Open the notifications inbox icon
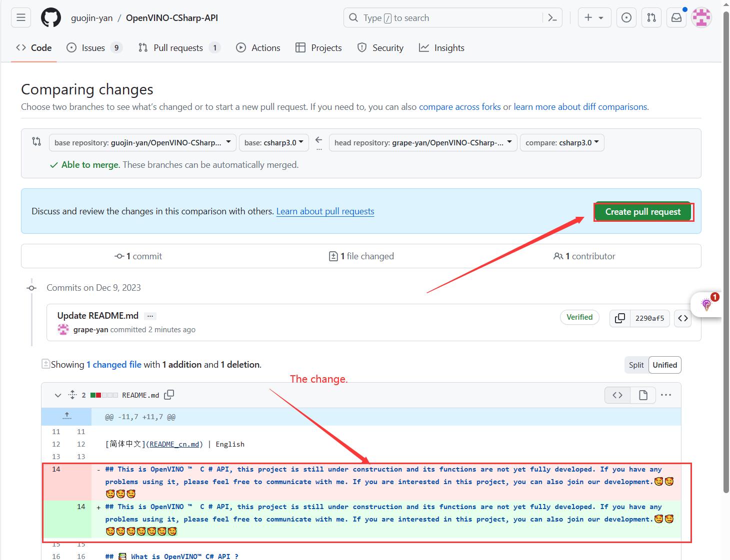This screenshot has width=730, height=560. click(x=676, y=18)
